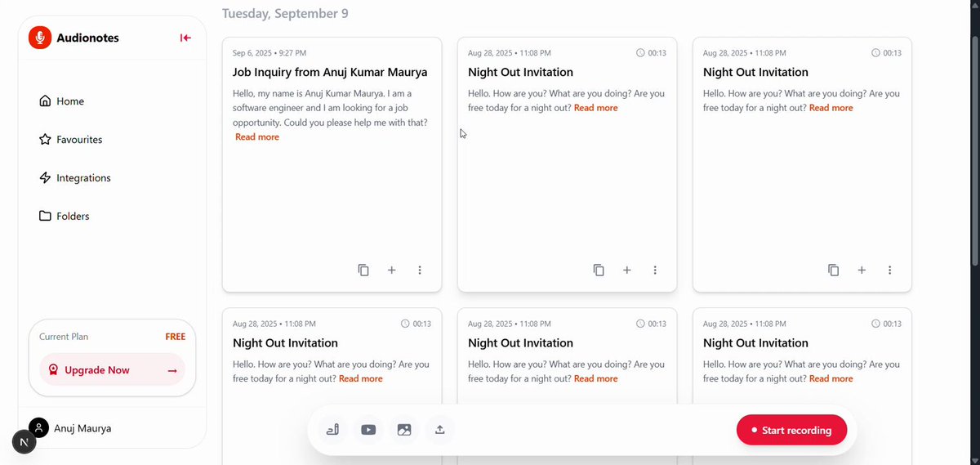Open the YouTube import icon in bottom toolbar
Image resolution: width=980 pixels, height=465 pixels.
(x=368, y=430)
